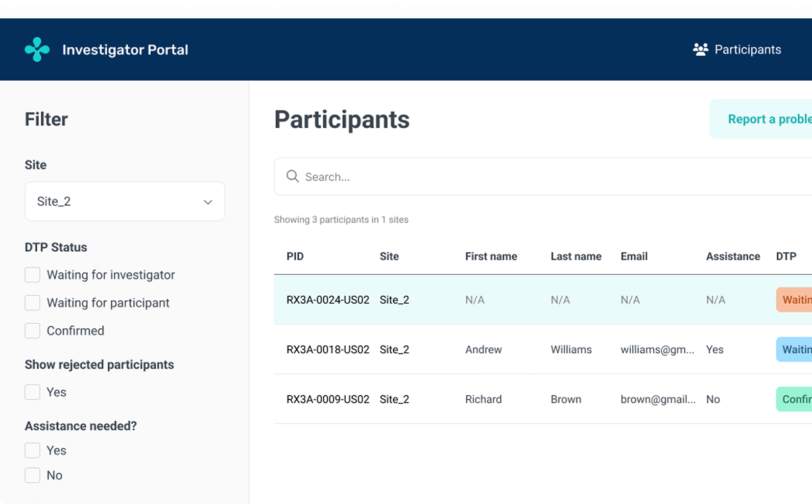Image resolution: width=812 pixels, height=504 pixels.
Task: Click the Participants people icon in header
Action: [x=700, y=50]
